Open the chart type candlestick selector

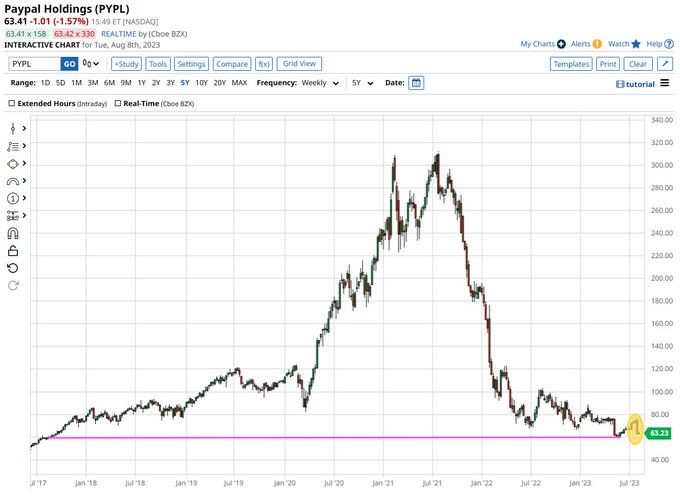pos(91,64)
